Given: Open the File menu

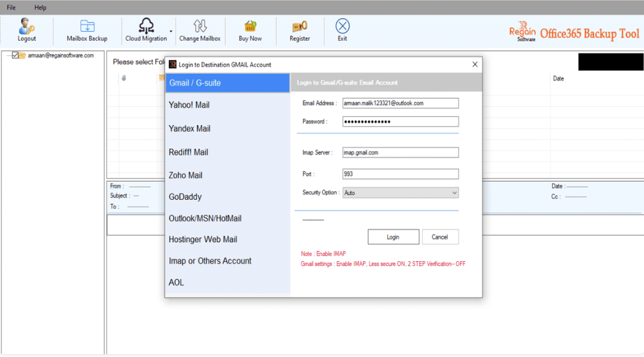Looking at the screenshot, I should [x=10, y=7].
